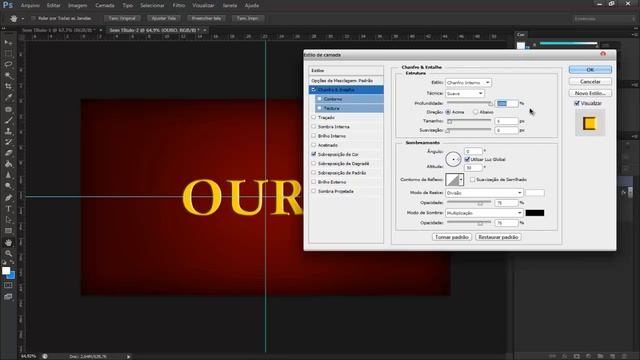Open Filtro menu

tap(179, 5)
